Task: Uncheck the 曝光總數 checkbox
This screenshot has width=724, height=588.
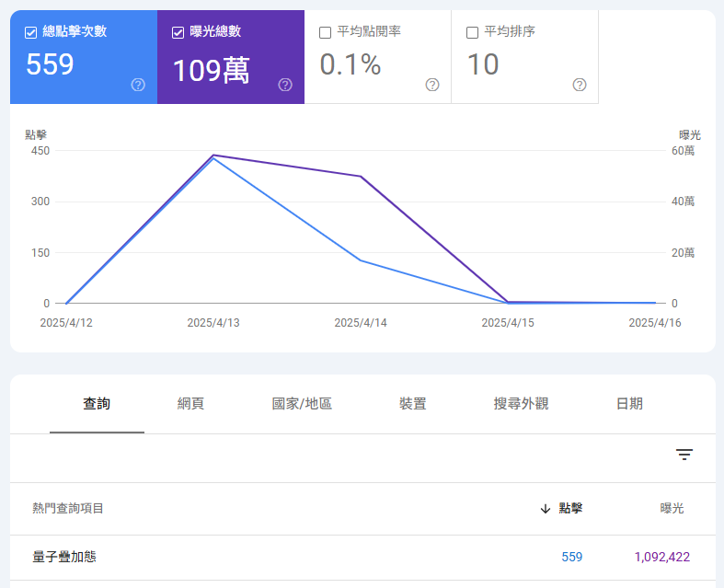Action: point(178,32)
